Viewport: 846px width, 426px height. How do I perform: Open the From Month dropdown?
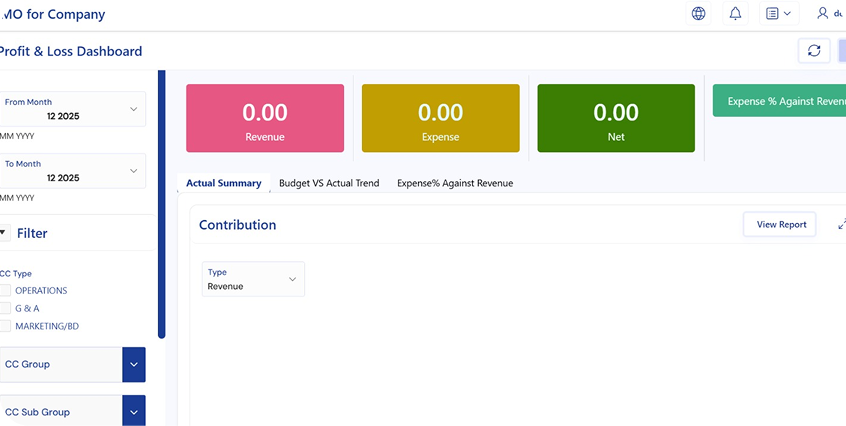click(133, 109)
